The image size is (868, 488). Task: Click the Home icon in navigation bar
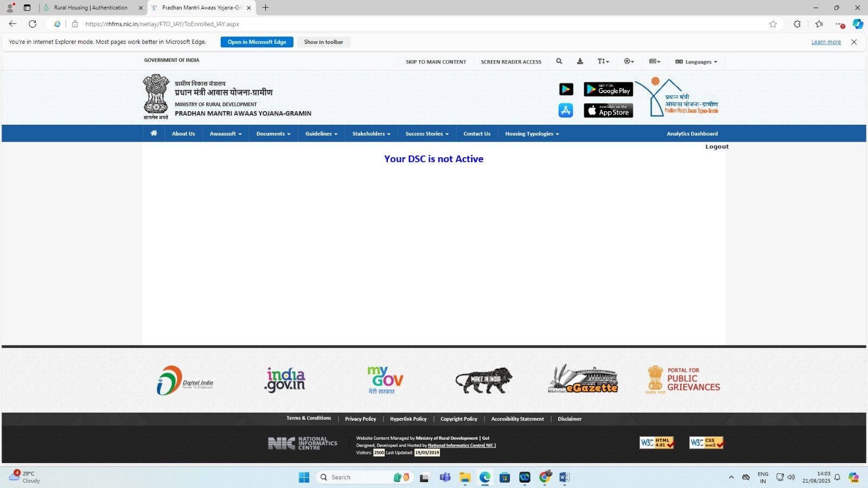[x=154, y=133]
